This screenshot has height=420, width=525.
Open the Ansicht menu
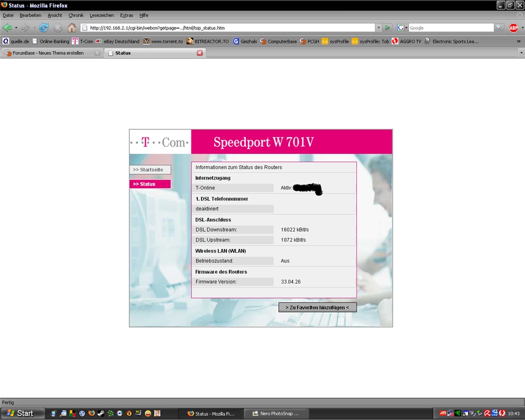click(55, 15)
